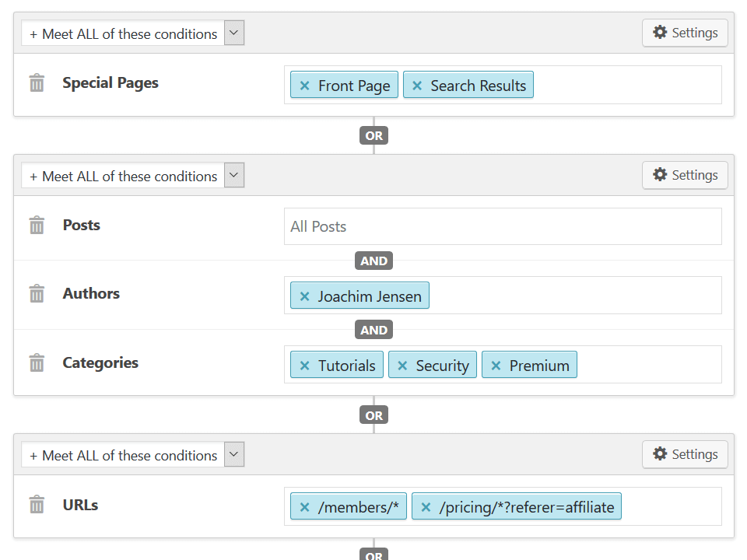Image resolution: width=747 pixels, height=560 pixels.
Task: Click the gear icon in the bottom Settings button
Action: click(661, 454)
